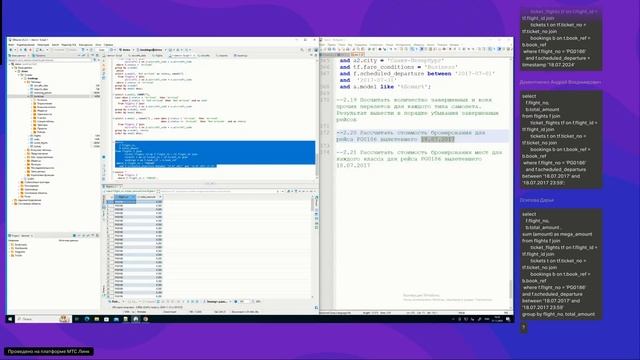640x360 pixels.
Task: Select 'flights' table in navigator tree
Action: 37,136
